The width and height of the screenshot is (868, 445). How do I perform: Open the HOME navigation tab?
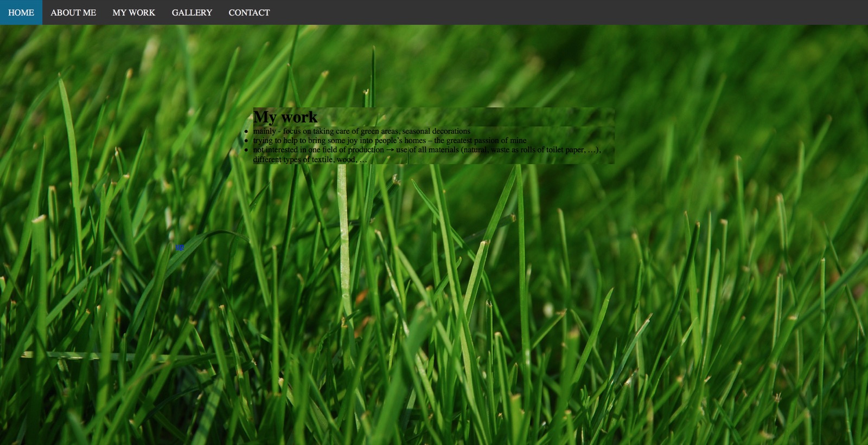[21, 12]
